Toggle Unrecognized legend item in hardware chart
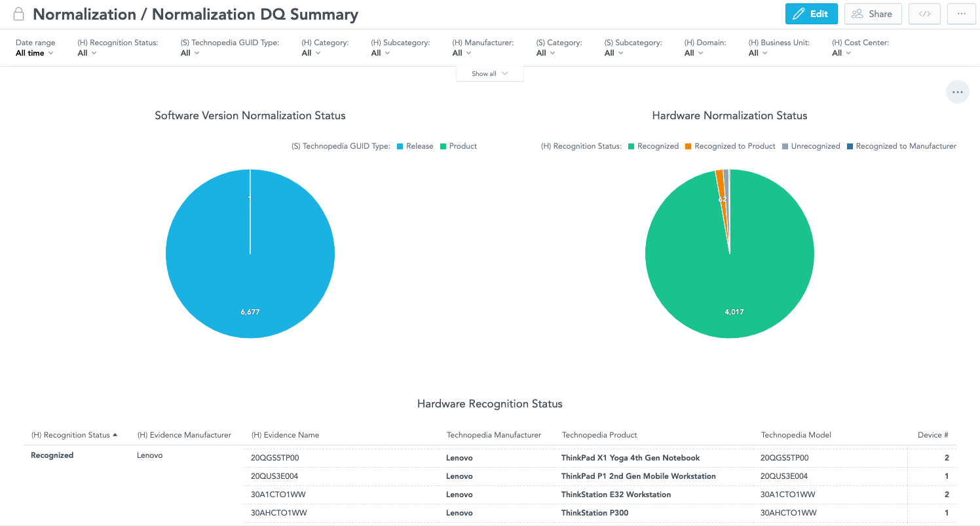The width and height of the screenshot is (980, 526). (x=810, y=146)
